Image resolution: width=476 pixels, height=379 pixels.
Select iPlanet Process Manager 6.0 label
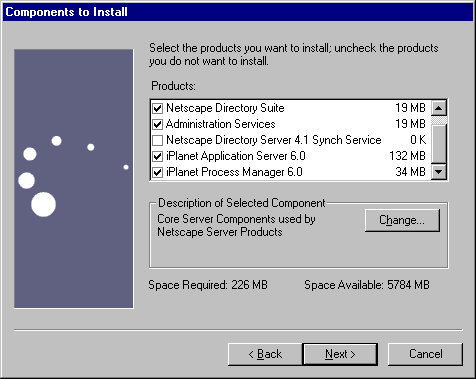[x=234, y=172]
